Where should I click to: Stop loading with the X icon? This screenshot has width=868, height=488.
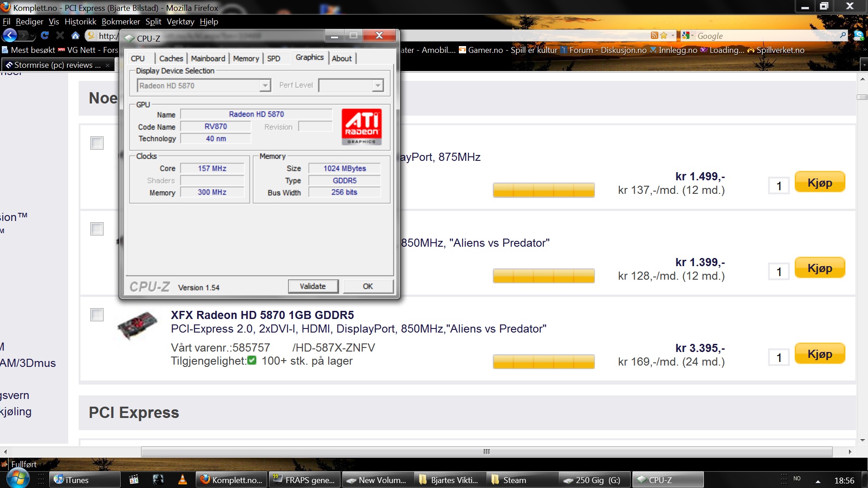point(60,35)
